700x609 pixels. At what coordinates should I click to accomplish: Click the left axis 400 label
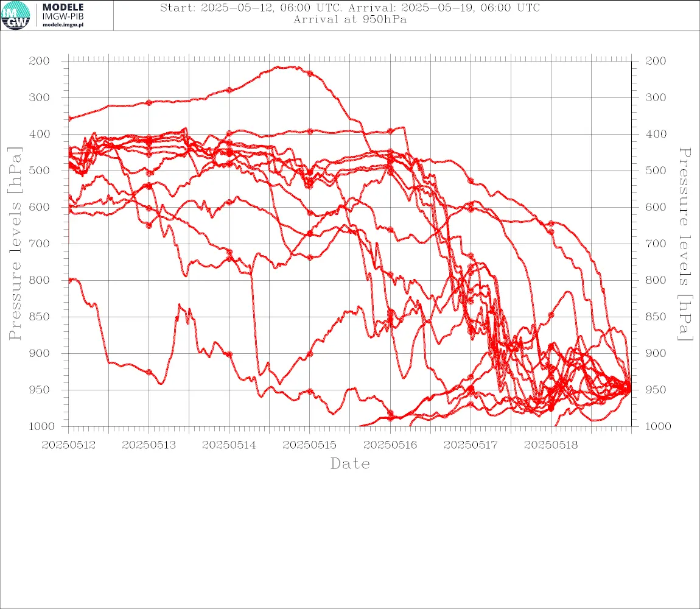[x=40, y=134]
